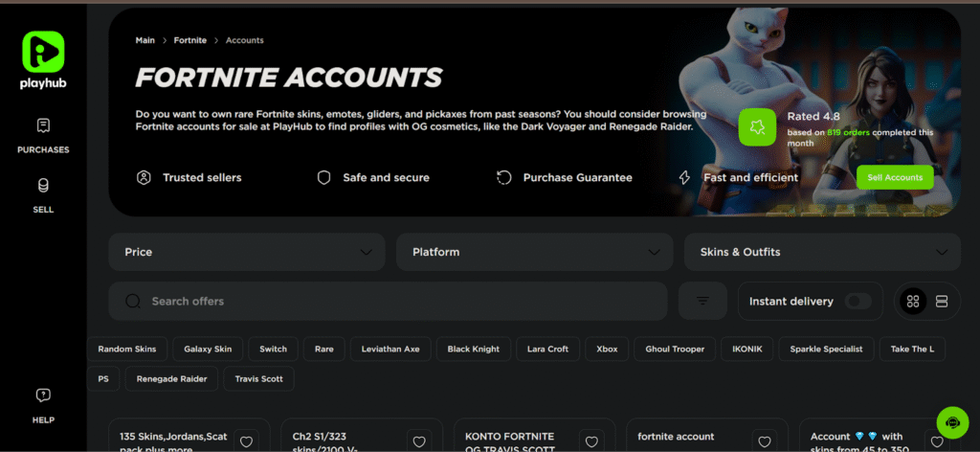This screenshot has width=980, height=452.
Task: Favorite the '135 Skins, Jordans' listing
Action: (246, 441)
